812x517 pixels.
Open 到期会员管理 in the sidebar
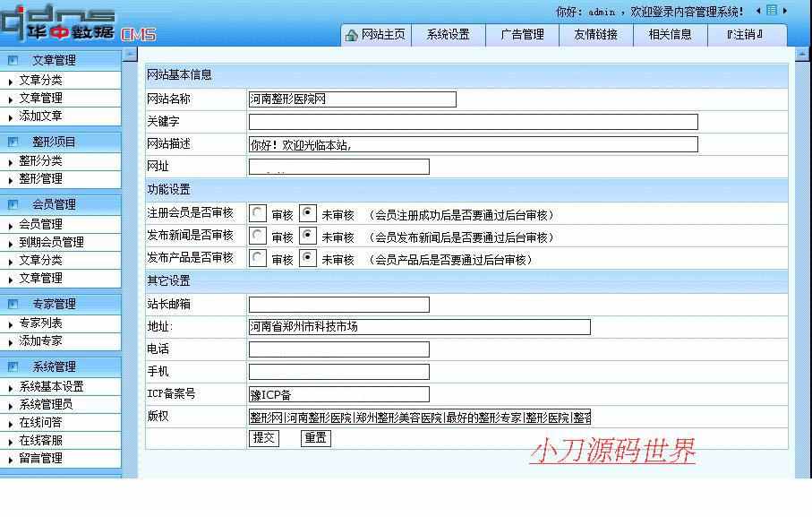(51, 243)
